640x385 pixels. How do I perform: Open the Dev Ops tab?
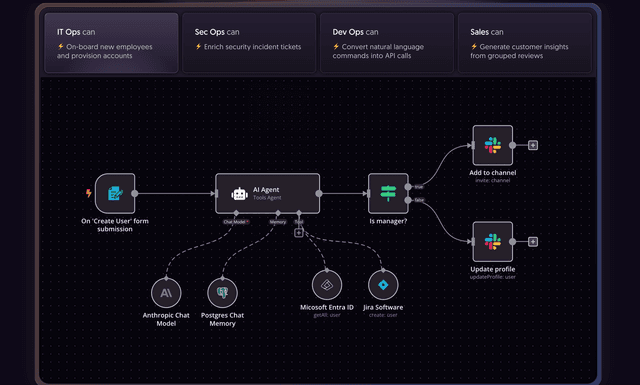coord(387,43)
